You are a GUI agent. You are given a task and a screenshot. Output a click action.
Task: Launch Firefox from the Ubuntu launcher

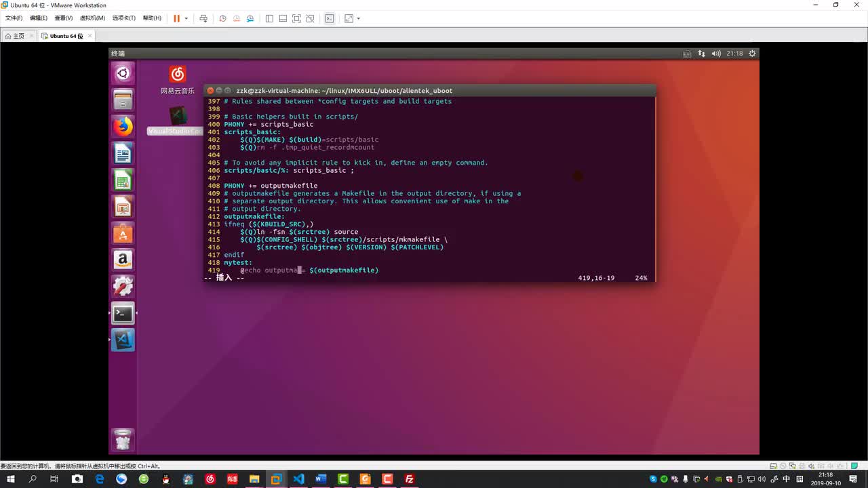(123, 127)
